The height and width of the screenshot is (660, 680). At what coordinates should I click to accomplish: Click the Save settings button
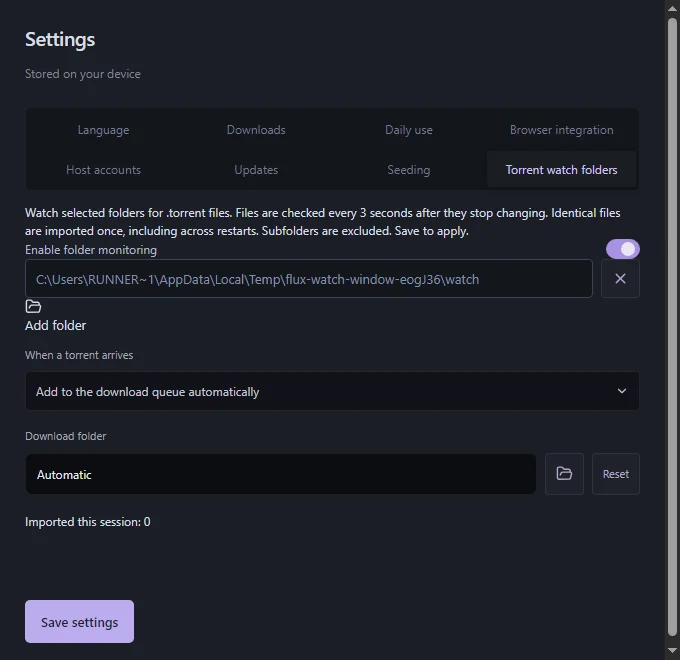(x=79, y=621)
